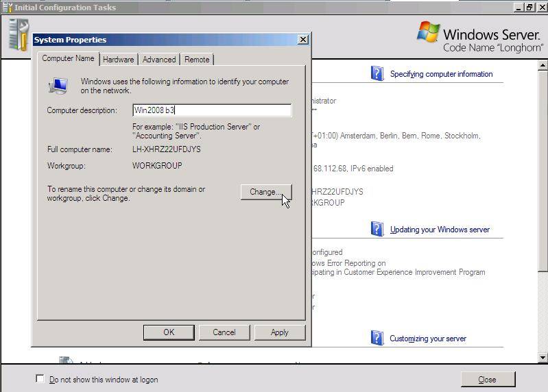This screenshot has height=392, width=548.
Task: Click the Apply button
Action: (279, 332)
